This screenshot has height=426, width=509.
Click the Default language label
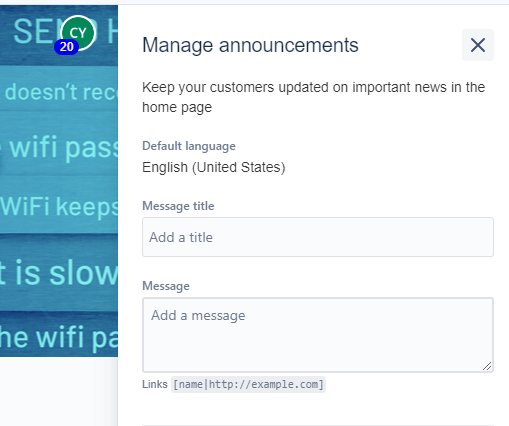[x=189, y=146]
